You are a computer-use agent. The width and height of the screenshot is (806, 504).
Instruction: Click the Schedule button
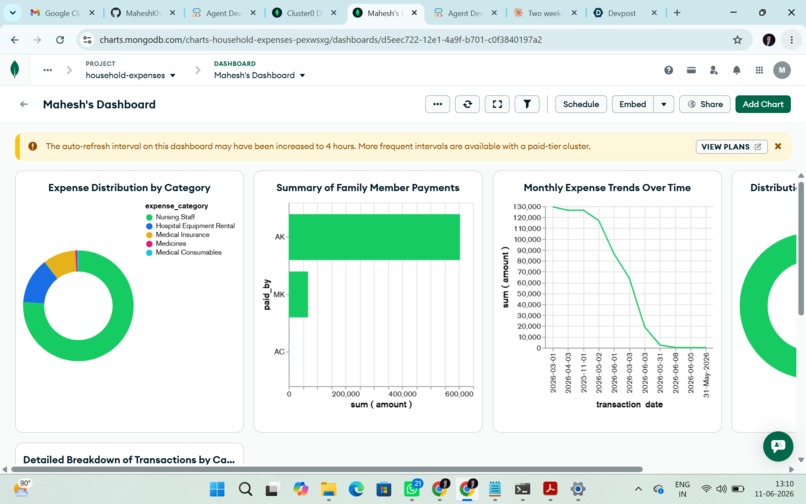pyautogui.click(x=581, y=104)
